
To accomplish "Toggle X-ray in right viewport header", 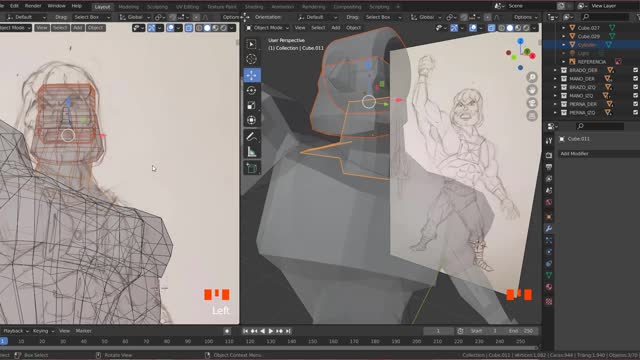I will 491,28.
